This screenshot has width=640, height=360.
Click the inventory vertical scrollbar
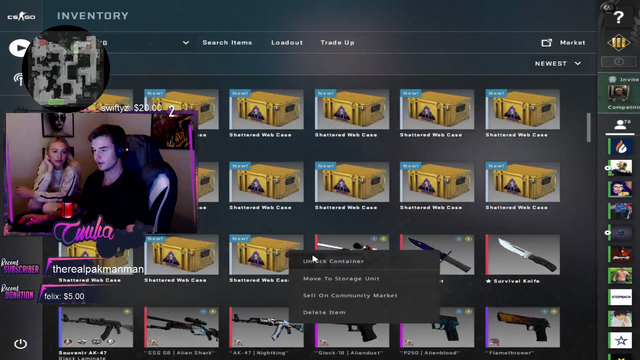coord(589,127)
